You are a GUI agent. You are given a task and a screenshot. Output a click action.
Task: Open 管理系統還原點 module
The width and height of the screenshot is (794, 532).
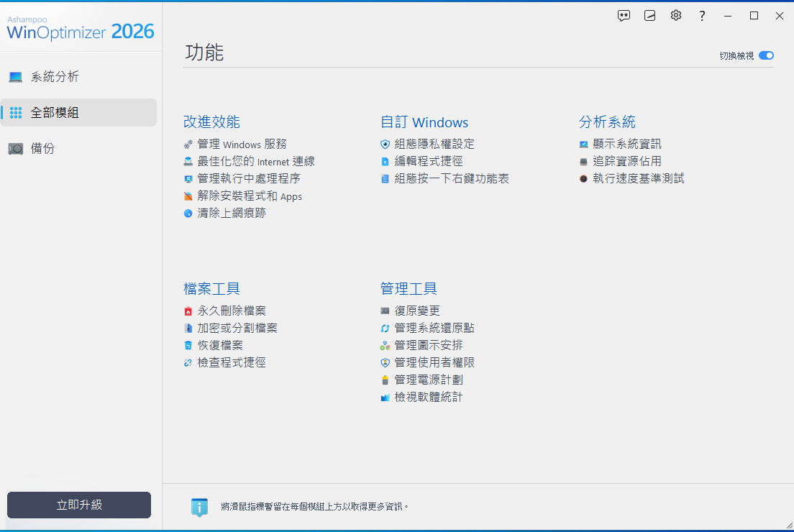pyautogui.click(x=434, y=328)
